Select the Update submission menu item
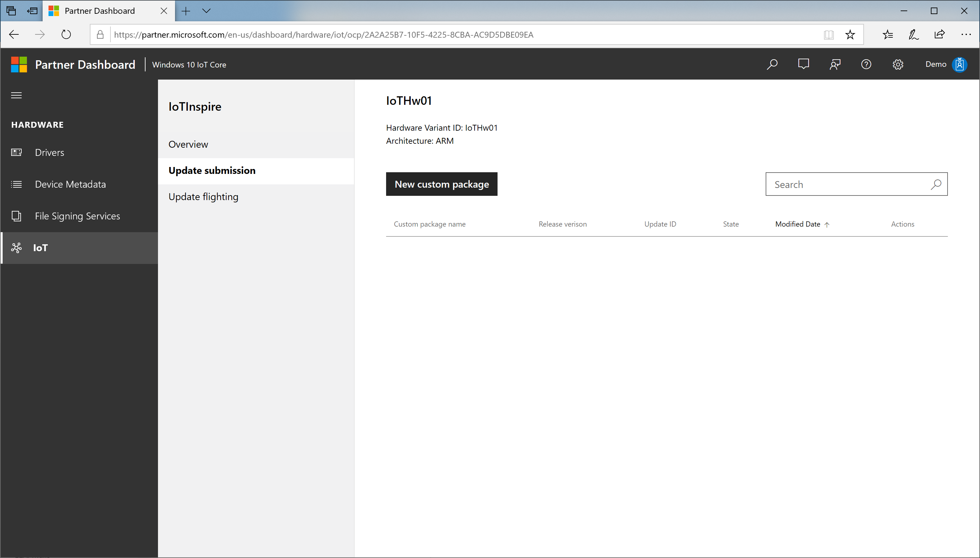This screenshot has width=980, height=558. tap(212, 169)
